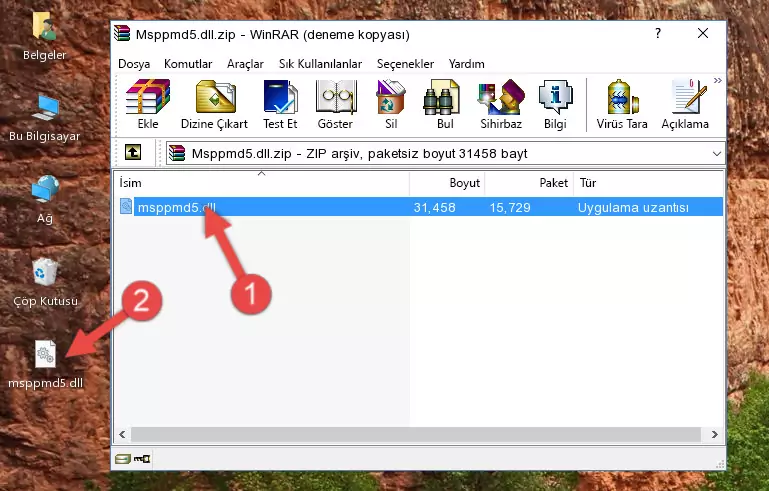
Task: Sort by Boyut column header
Action: pos(447,183)
